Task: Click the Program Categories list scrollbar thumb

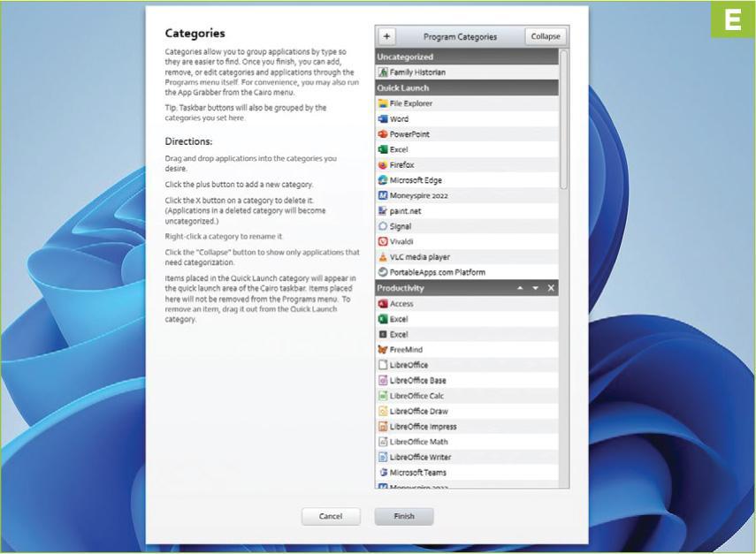Action: (563, 119)
